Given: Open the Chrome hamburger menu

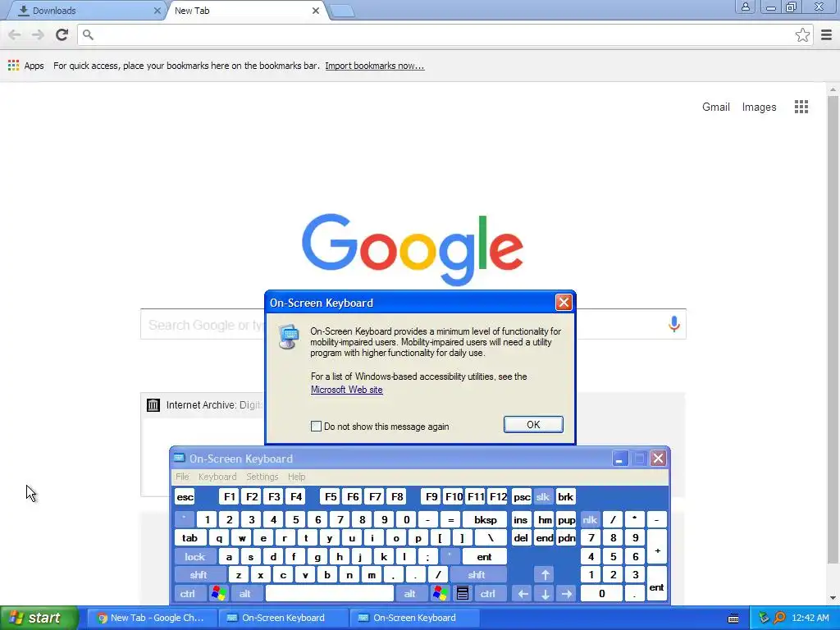Looking at the screenshot, I should 826,35.
